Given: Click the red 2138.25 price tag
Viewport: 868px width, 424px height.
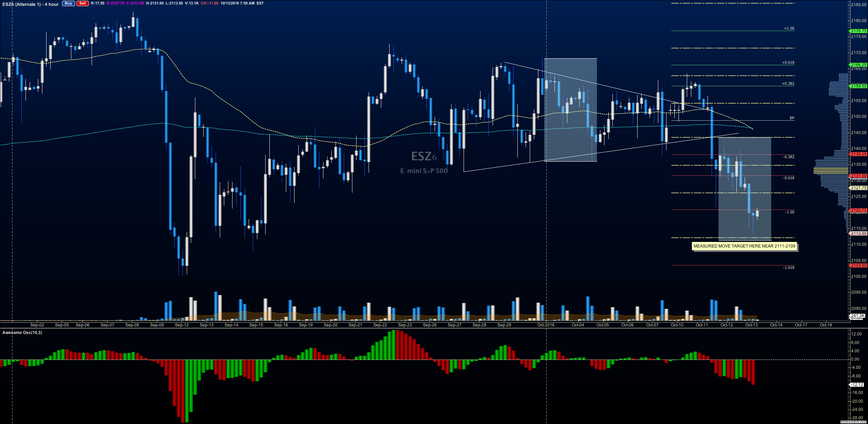Looking at the screenshot, I should [x=858, y=154].
